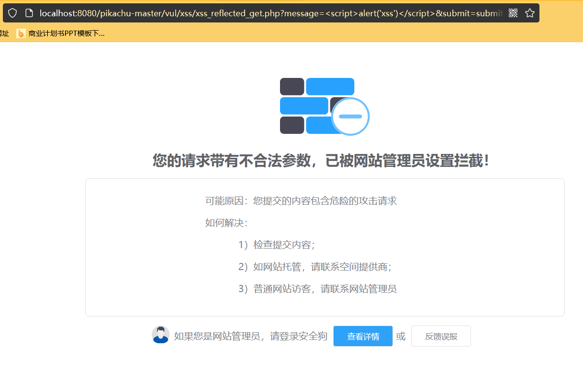Click the 可能原因 explanation line

(301, 201)
